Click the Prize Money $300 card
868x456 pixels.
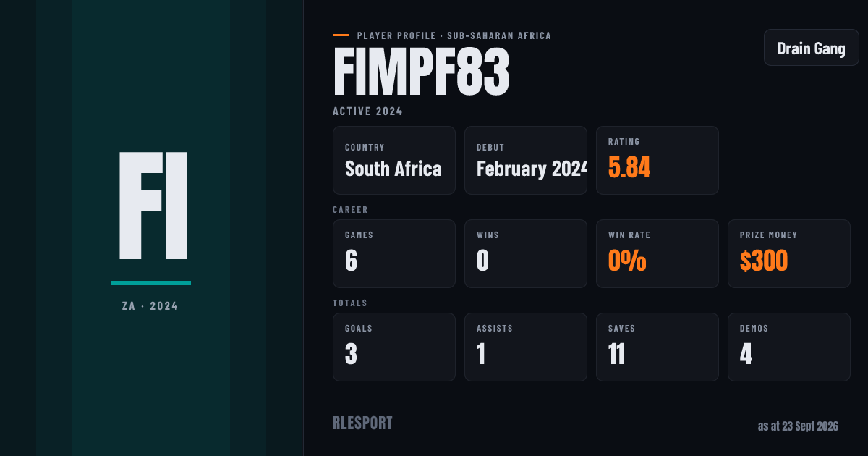coord(789,253)
